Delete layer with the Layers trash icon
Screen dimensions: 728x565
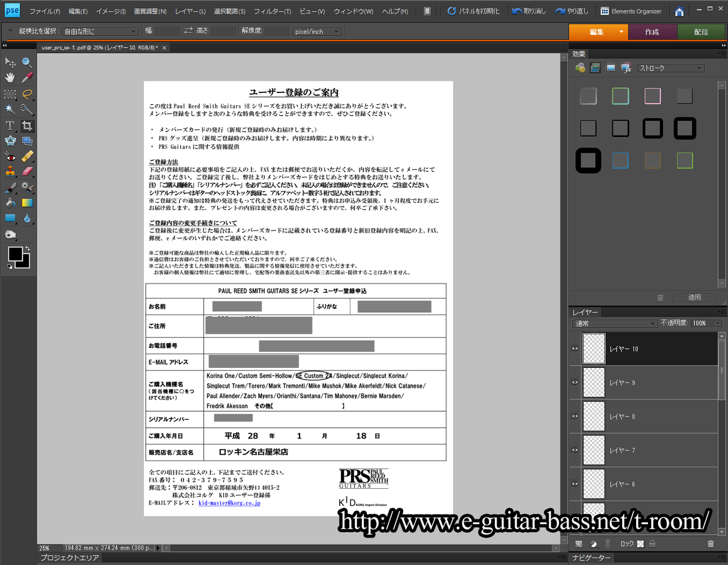point(711,544)
